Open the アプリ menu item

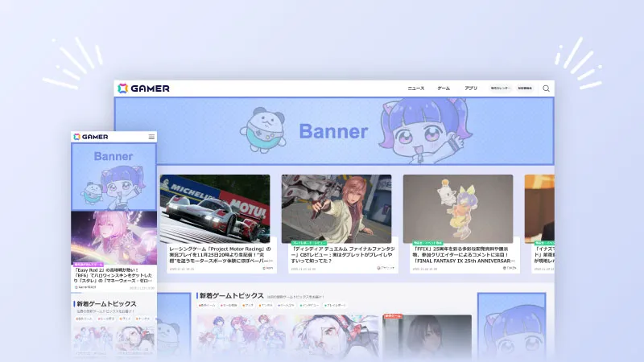471,88
